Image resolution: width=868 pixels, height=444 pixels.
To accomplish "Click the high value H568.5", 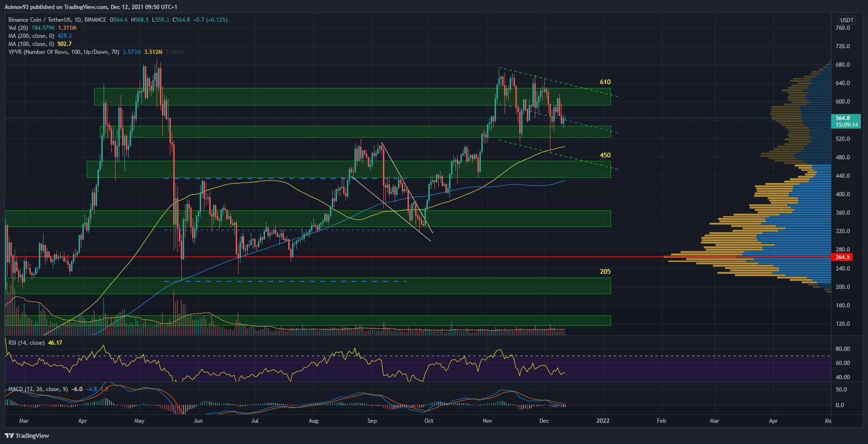I will pos(140,20).
